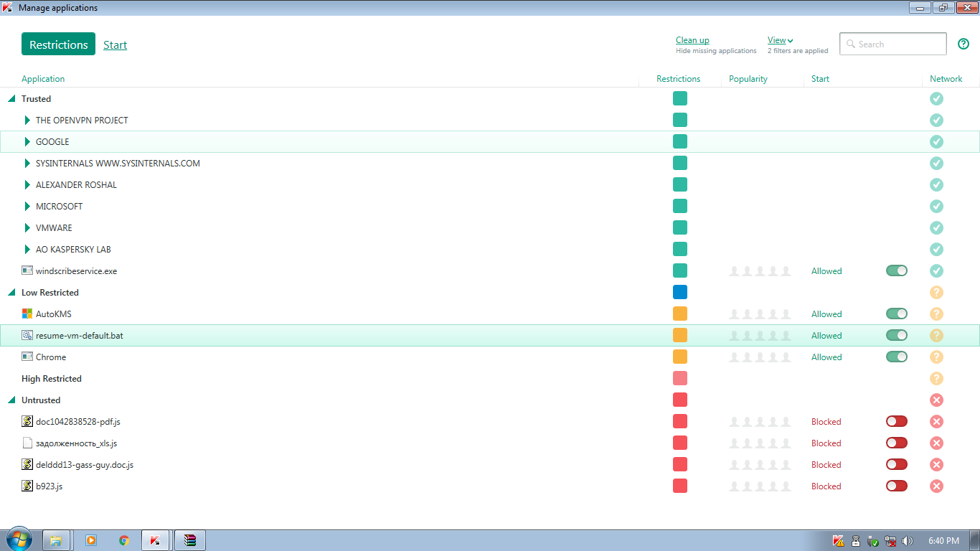This screenshot has height=551, width=980.
Task: Click the Chrome row network question icon
Action: point(936,357)
